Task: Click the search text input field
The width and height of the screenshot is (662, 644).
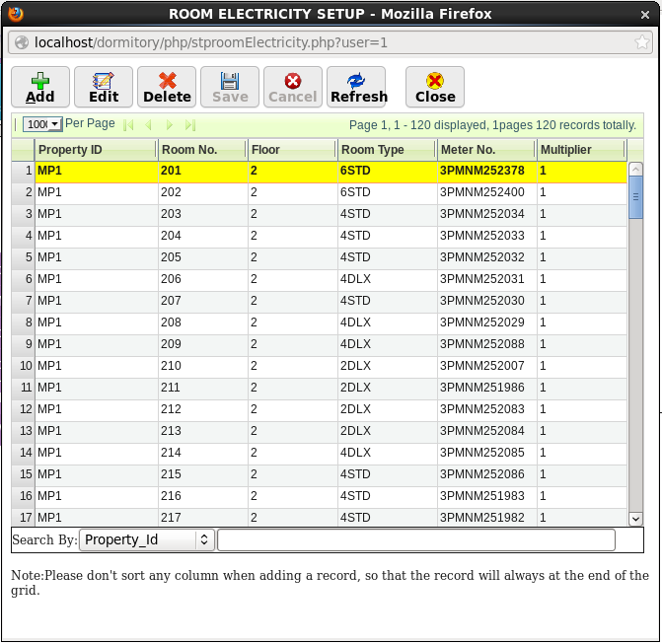Action: [x=415, y=540]
